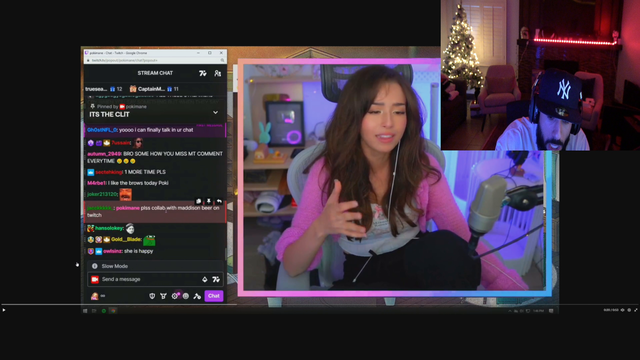Click username M4rbe1 in chat

click(96, 183)
